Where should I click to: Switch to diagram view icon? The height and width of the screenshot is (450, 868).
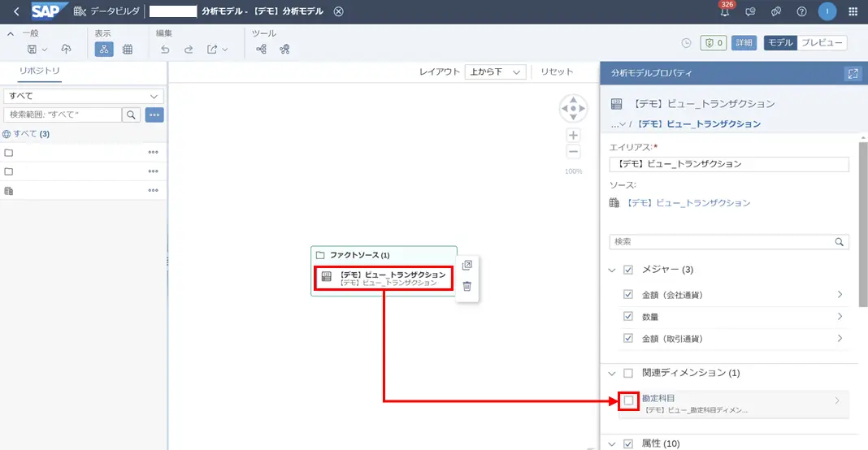coord(104,50)
